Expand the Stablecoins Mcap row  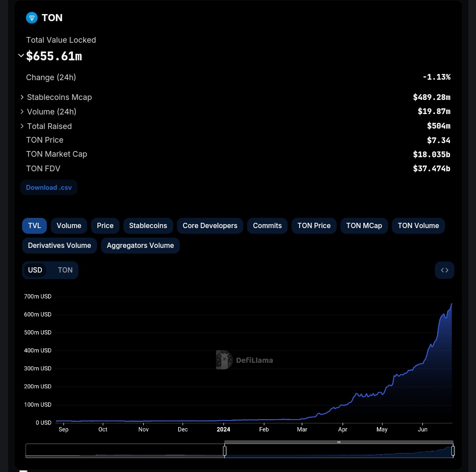(x=22, y=97)
